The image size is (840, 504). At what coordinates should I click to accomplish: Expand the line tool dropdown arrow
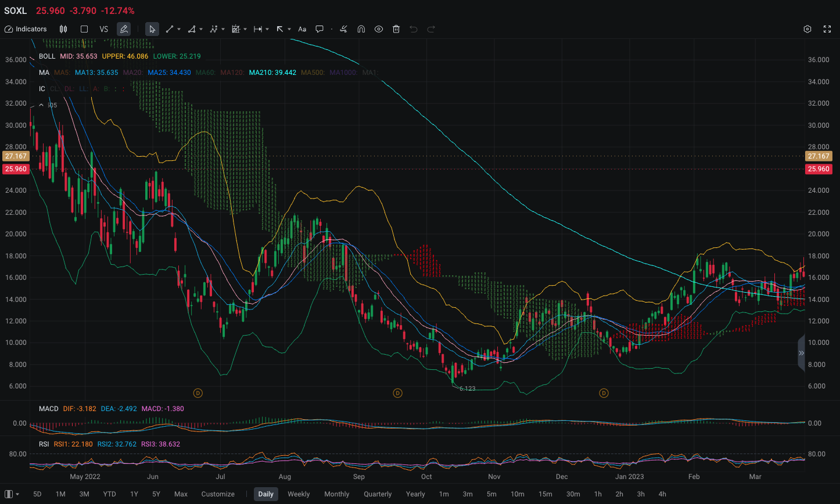(179, 29)
